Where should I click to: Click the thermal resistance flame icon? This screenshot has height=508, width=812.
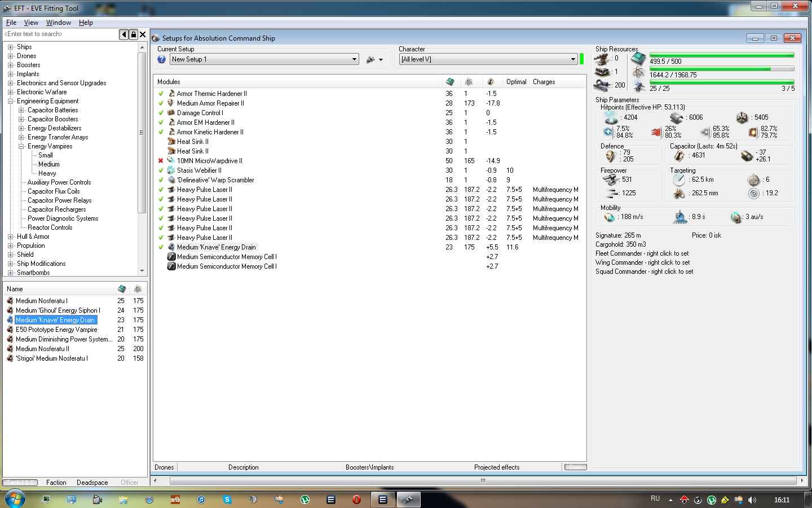point(656,132)
